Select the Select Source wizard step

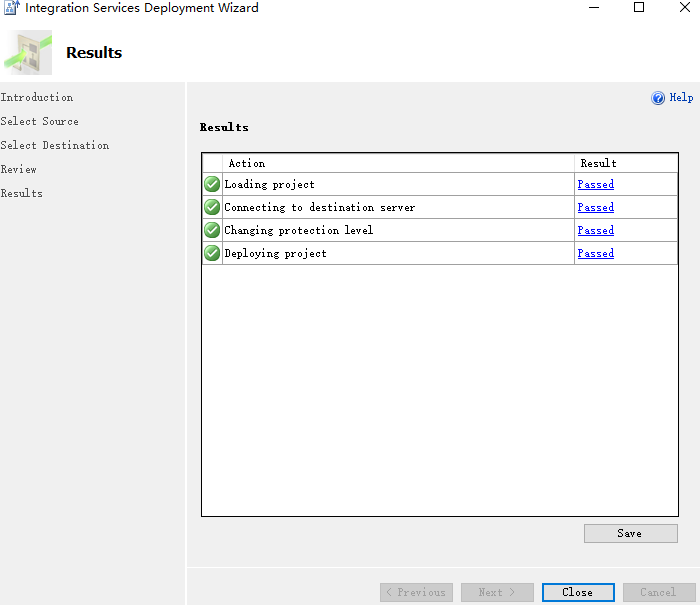coord(40,121)
